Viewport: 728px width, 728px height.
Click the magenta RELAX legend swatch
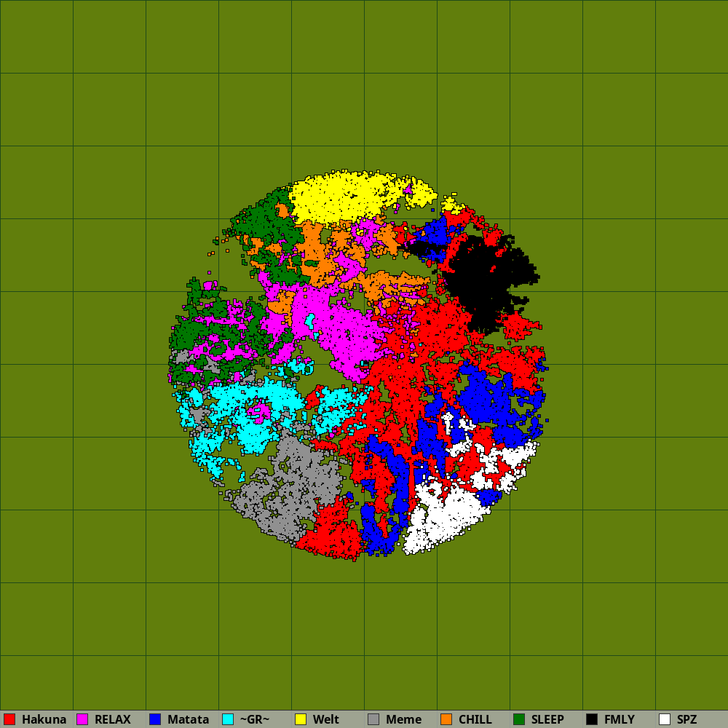coord(82,719)
